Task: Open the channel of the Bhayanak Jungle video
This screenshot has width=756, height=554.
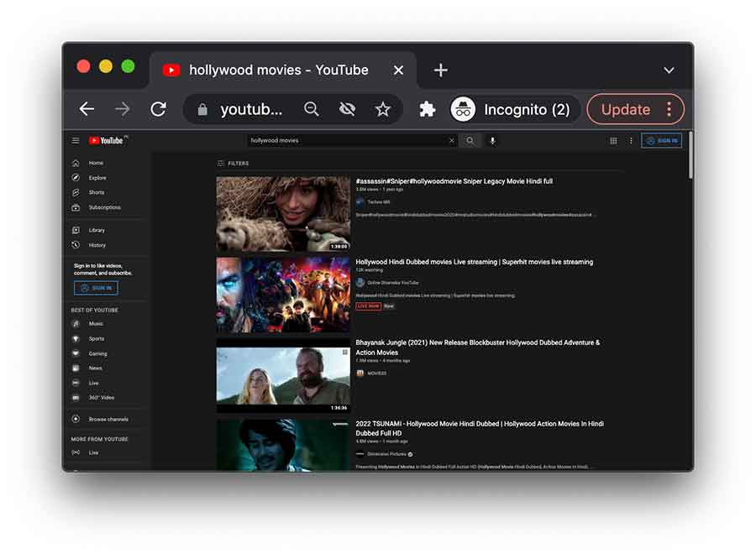Action: [376, 373]
